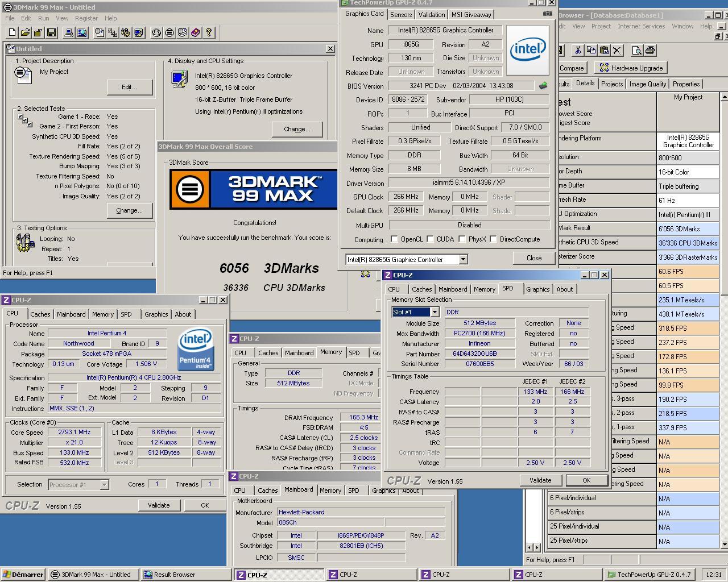Click the Démarrer start button on the taskbar

23,575
